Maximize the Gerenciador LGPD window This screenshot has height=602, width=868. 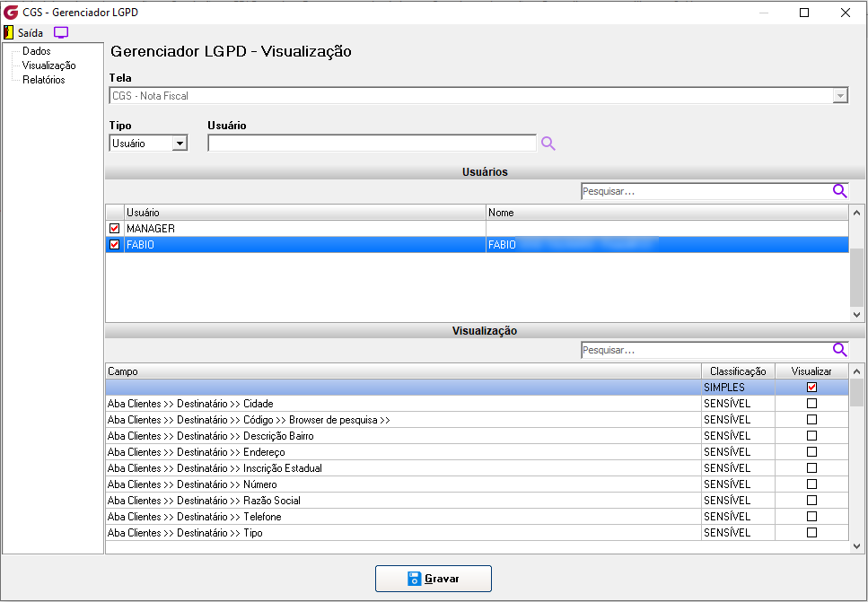(x=804, y=13)
